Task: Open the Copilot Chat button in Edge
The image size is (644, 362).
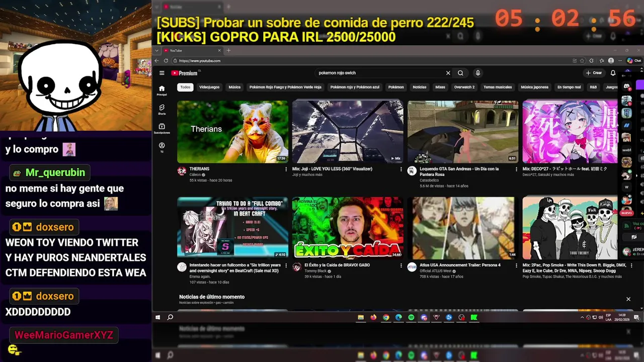Action: [633, 61]
